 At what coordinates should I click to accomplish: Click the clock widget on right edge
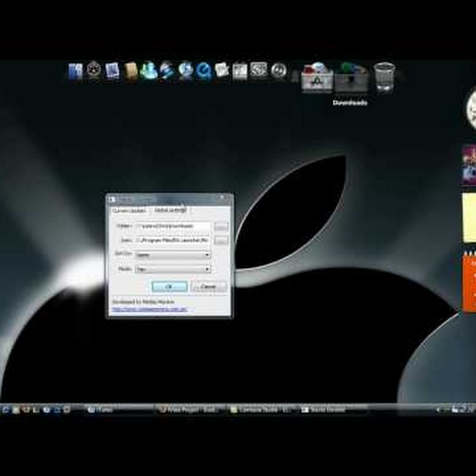click(470, 109)
